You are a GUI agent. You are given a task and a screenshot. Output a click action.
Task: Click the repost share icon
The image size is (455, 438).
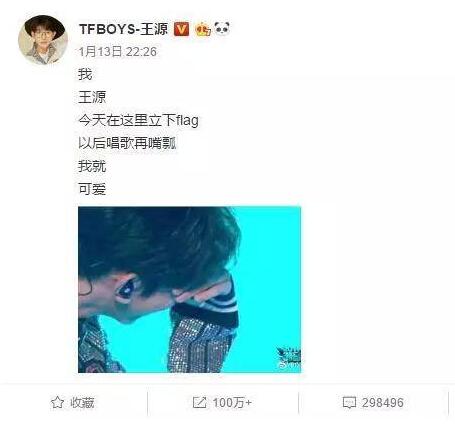point(200,403)
